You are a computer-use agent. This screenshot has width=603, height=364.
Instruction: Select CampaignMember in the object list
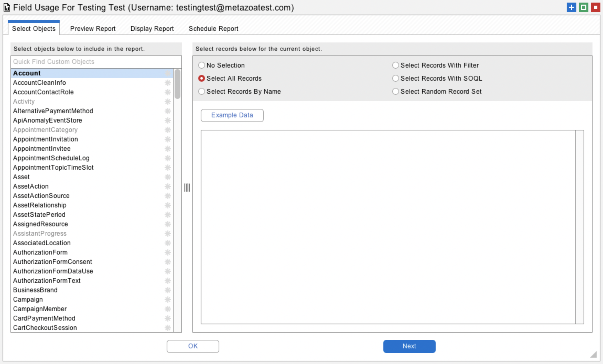(40, 309)
